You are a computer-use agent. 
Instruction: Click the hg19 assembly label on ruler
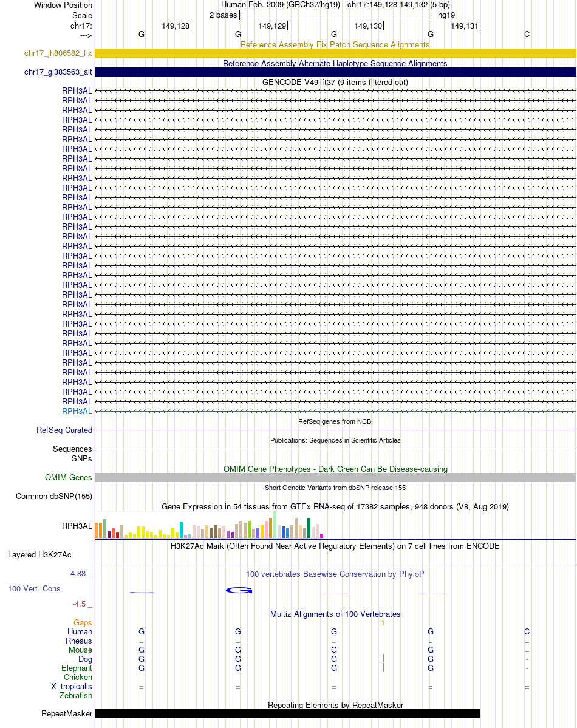click(446, 15)
